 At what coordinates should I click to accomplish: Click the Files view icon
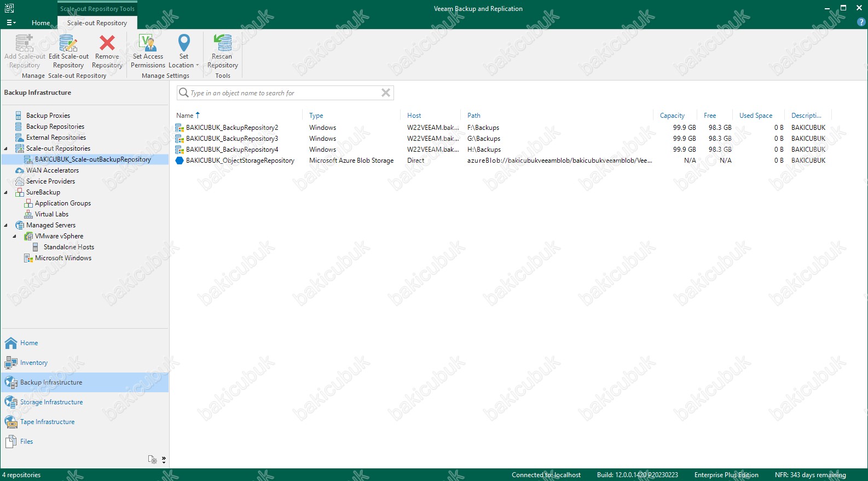[11, 442]
